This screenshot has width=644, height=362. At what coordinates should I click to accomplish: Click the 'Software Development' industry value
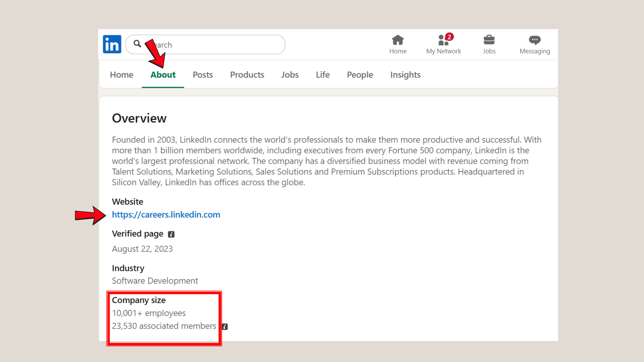click(x=155, y=281)
